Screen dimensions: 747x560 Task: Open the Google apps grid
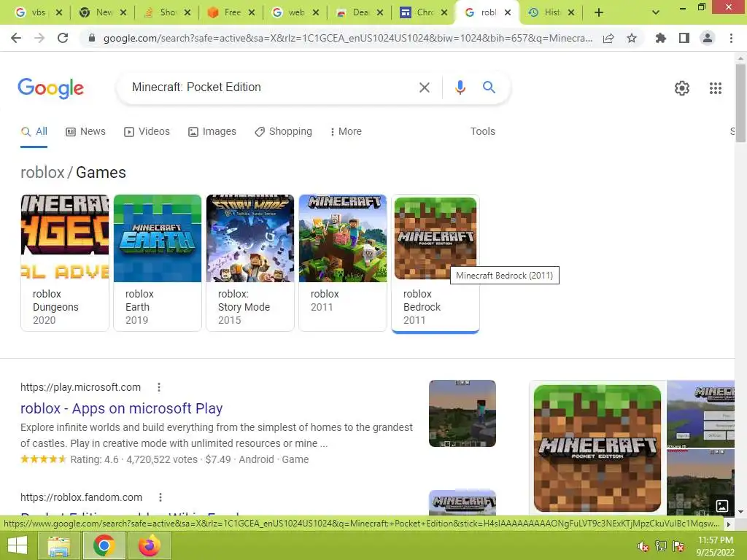click(716, 88)
